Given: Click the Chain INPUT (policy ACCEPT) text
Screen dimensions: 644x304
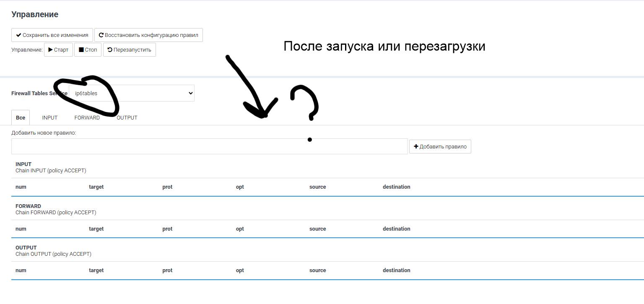Looking at the screenshot, I should (51, 171).
